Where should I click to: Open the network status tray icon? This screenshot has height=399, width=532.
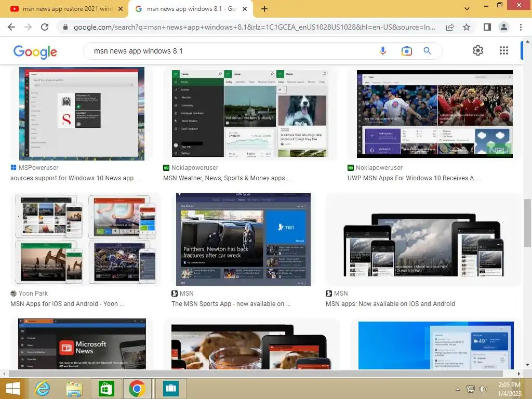tap(470, 389)
